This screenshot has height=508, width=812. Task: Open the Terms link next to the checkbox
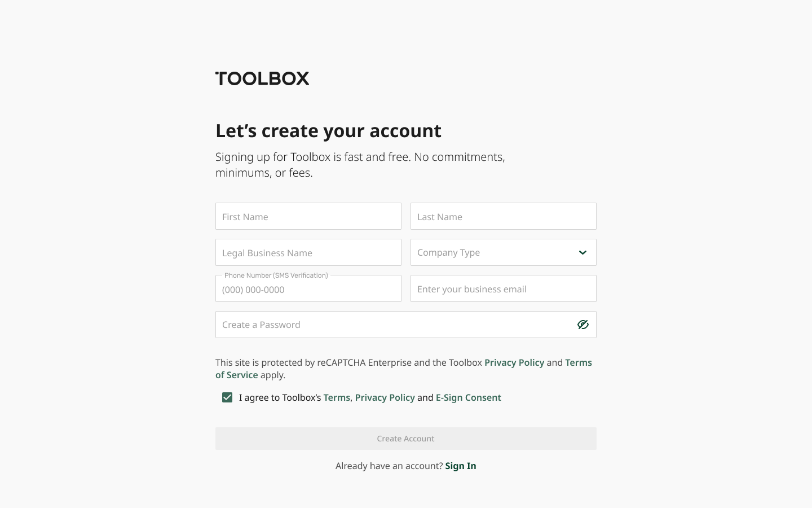point(337,397)
